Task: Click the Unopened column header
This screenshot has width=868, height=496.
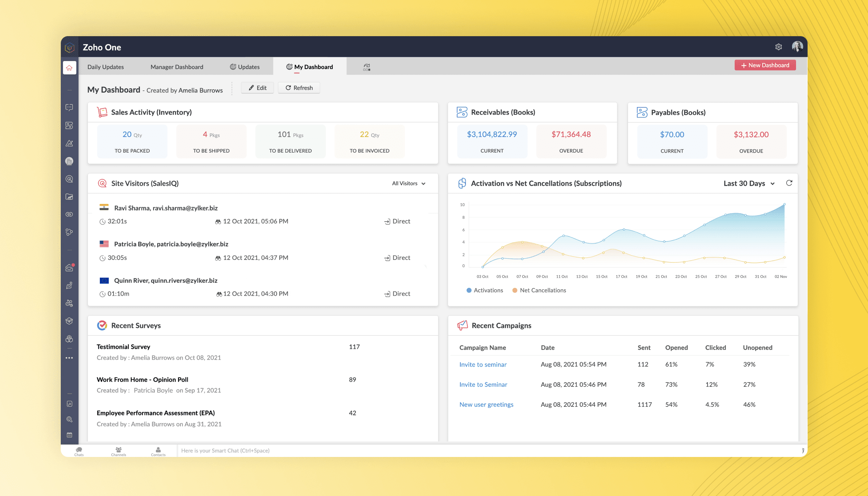Action: click(x=758, y=348)
